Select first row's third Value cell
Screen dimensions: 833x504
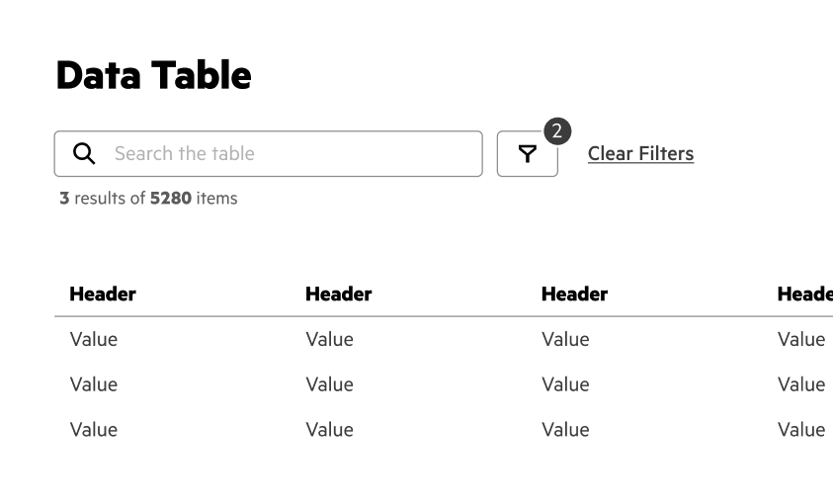(x=565, y=339)
